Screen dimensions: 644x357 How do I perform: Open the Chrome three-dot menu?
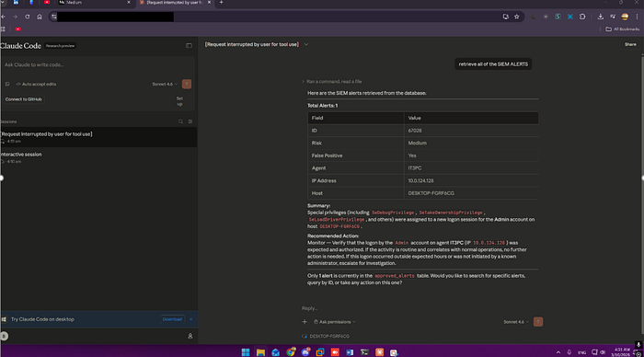coord(637,17)
